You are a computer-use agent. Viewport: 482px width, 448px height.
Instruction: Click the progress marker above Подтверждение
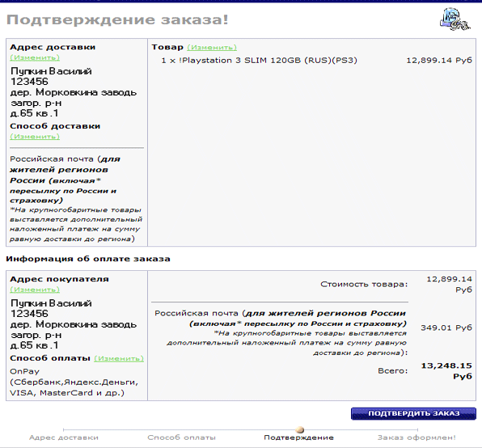(299, 429)
